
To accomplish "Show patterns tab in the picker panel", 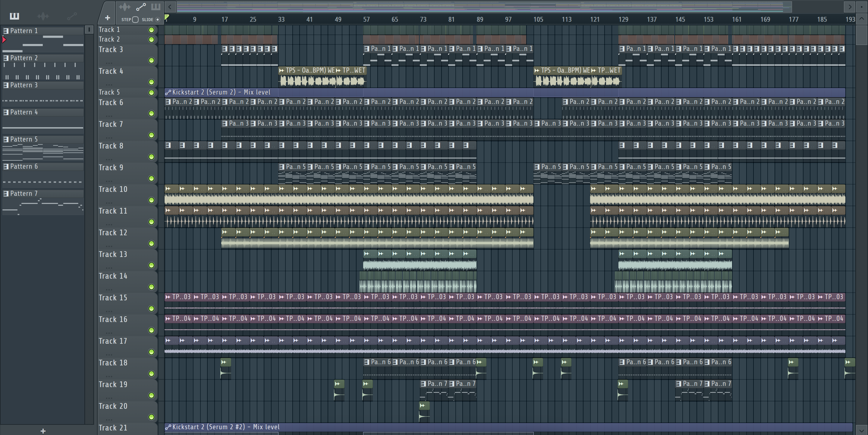I will click(x=14, y=16).
